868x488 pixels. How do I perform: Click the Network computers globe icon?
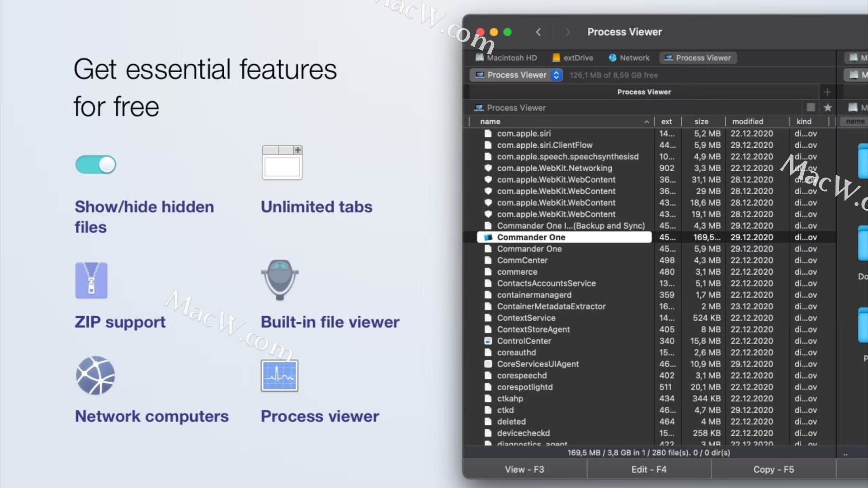point(95,375)
